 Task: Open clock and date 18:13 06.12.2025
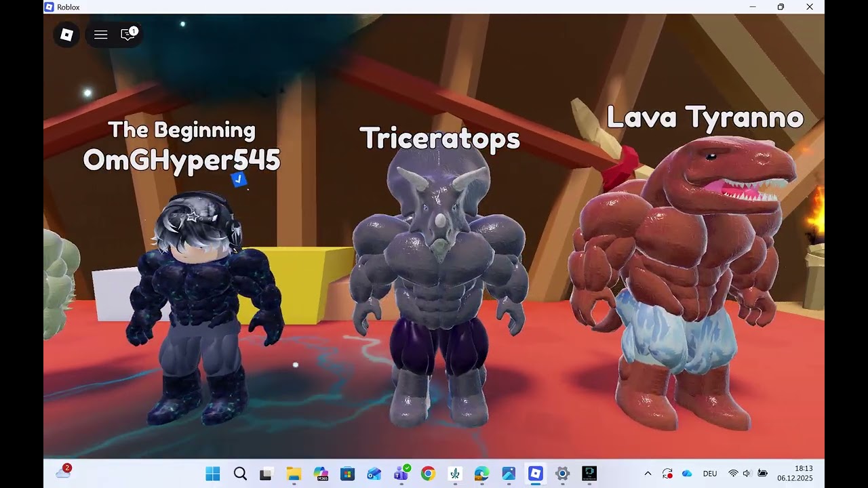pyautogui.click(x=795, y=473)
